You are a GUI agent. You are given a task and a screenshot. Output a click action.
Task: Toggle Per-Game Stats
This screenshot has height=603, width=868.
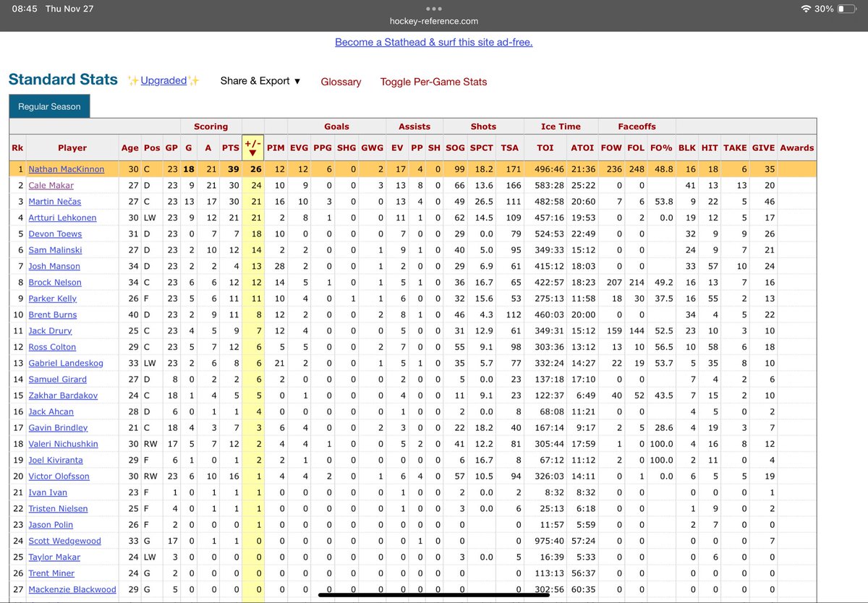click(x=434, y=82)
